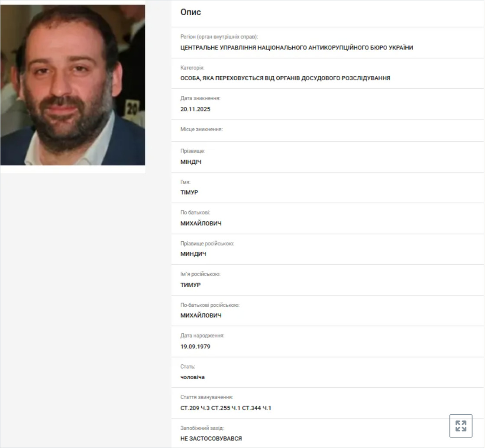Viewport: 485px width, 448px height.
Task: Click the По батькові value МИХАЙЛОВИЧ
Action: [201, 224]
